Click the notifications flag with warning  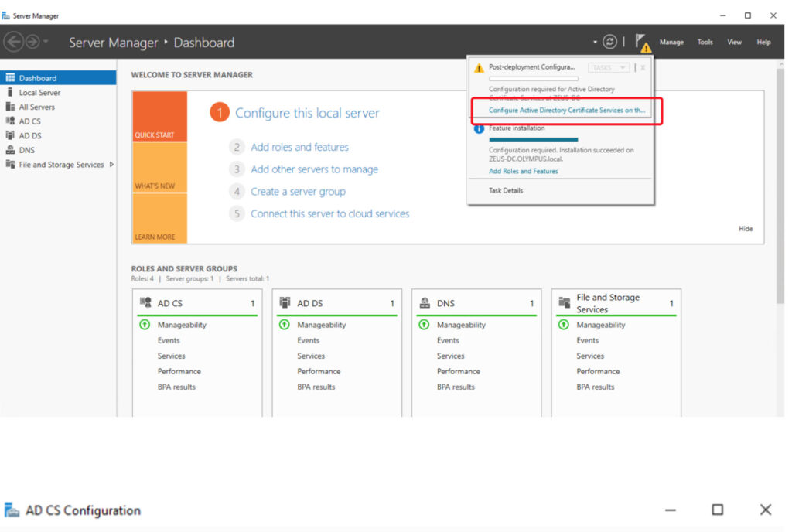[x=642, y=43]
